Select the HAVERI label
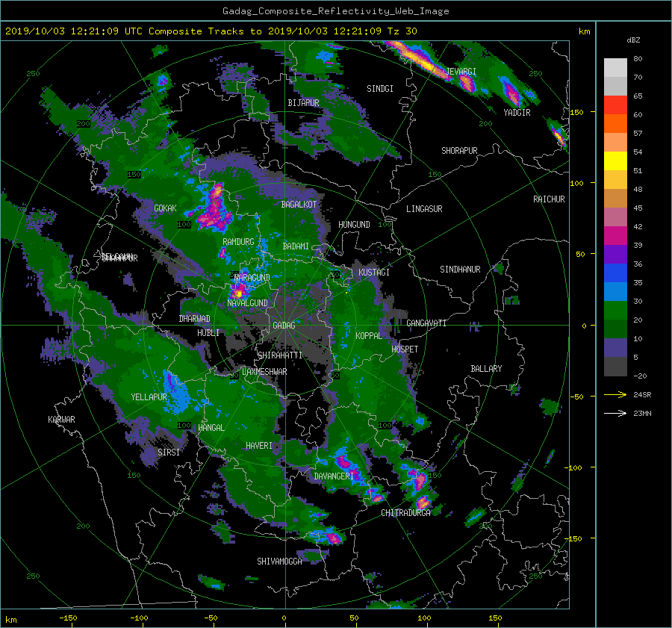This screenshot has width=672, height=628. [x=259, y=447]
